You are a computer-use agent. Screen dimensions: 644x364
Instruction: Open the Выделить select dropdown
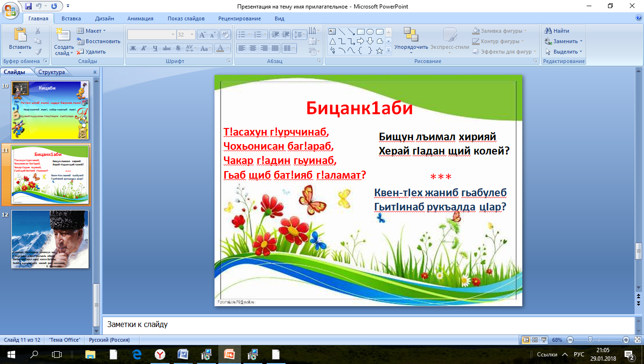pos(564,52)
